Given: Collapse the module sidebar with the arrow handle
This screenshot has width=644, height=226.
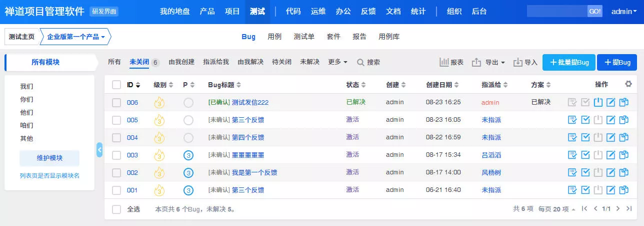Looking at the screenshot, I should (99, 149).
